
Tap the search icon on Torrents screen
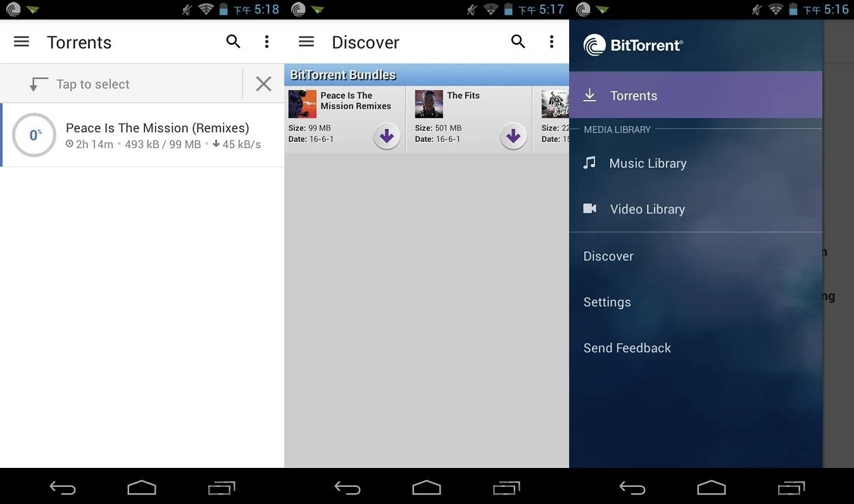233,41
